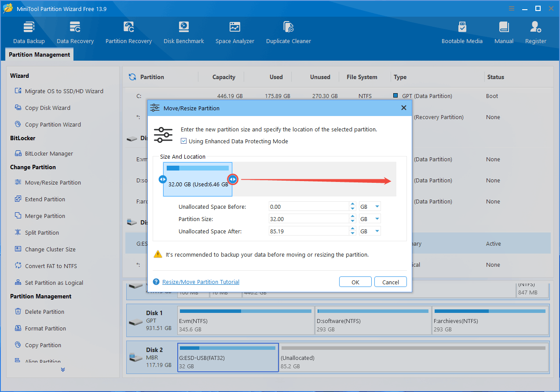Screen dimensions: 560x392
Task: Increase Unallocated Space Before value
Action: pos(352,204)
